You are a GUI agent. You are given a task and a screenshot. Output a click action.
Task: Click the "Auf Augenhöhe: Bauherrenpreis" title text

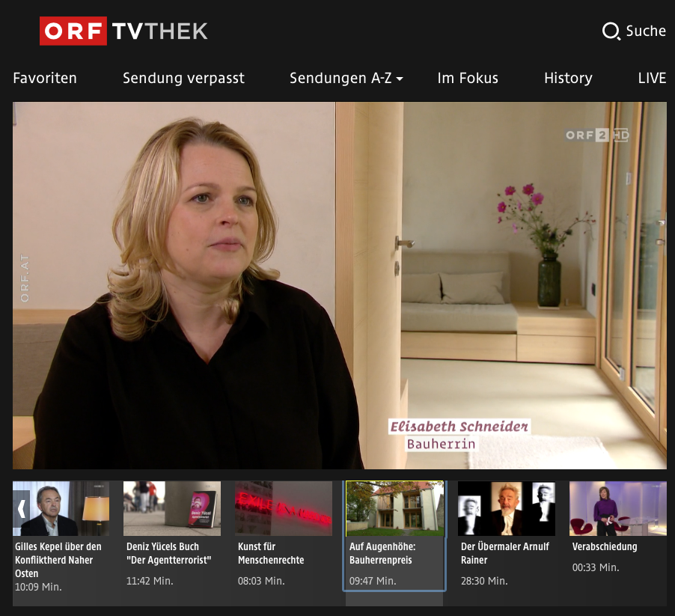(x=382, y=553)
